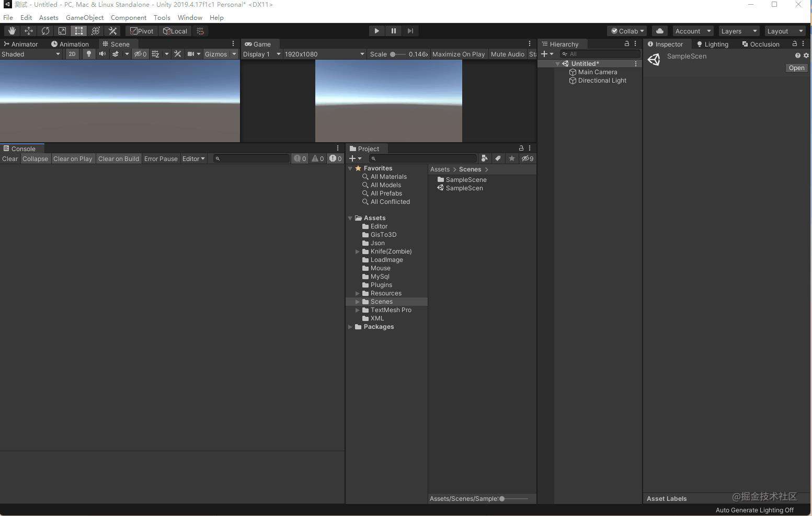Toggle the console Collapse button

[35, 158]
